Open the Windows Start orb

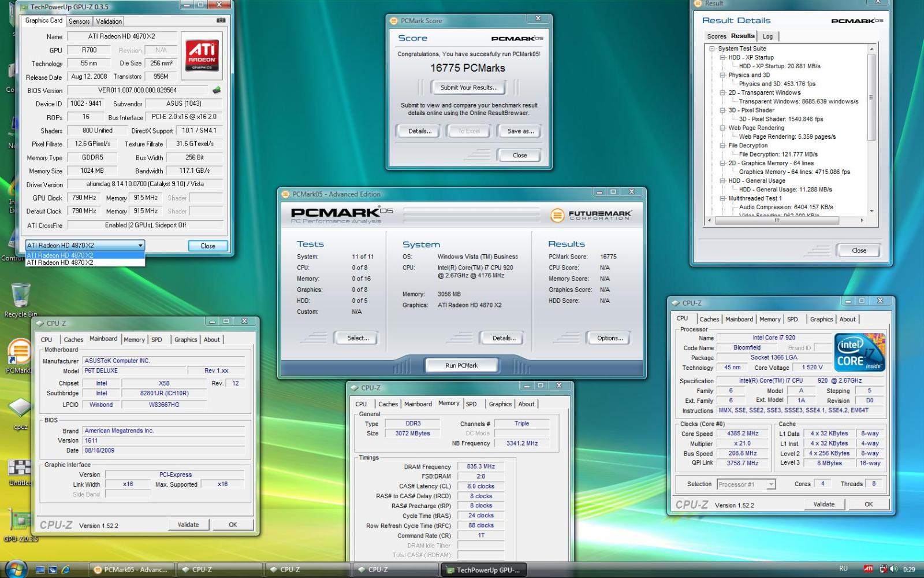tap(16, 569)
